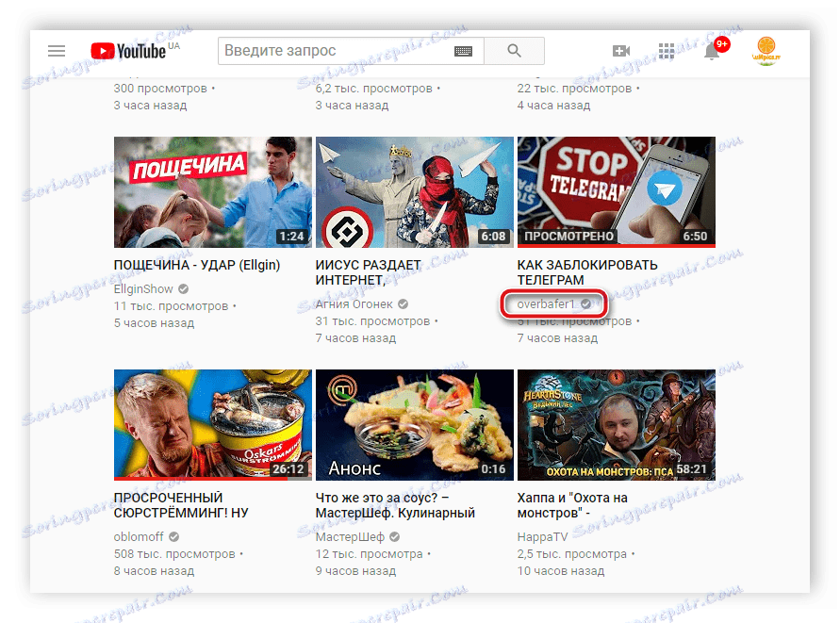The width and height of the screenshot is (840, 623).
Task: Open the surströmming can video thumbnail
Action: coord(213,425)
